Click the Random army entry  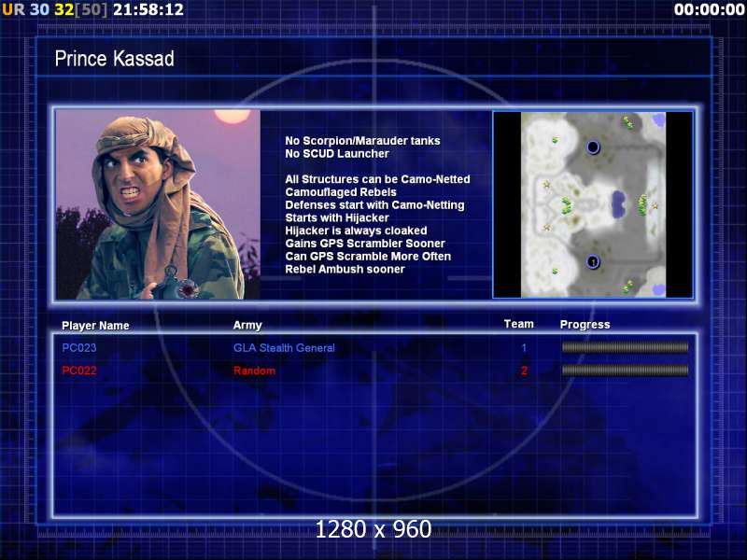click(254, 371)
